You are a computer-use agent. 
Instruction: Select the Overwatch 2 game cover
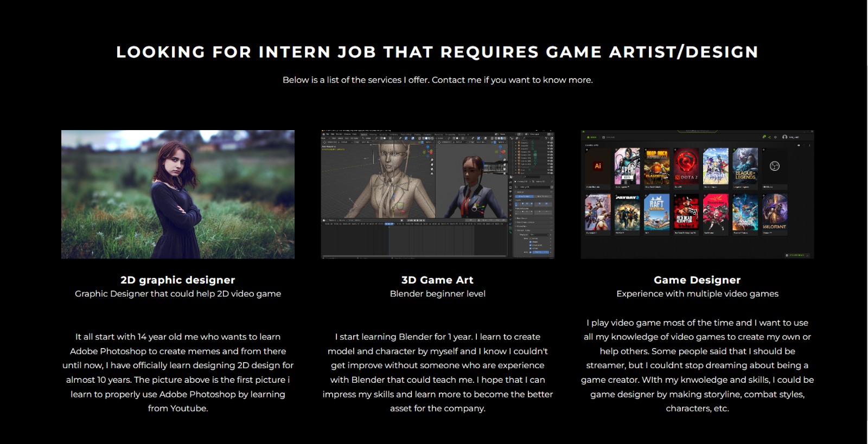[x=598, y=213]
